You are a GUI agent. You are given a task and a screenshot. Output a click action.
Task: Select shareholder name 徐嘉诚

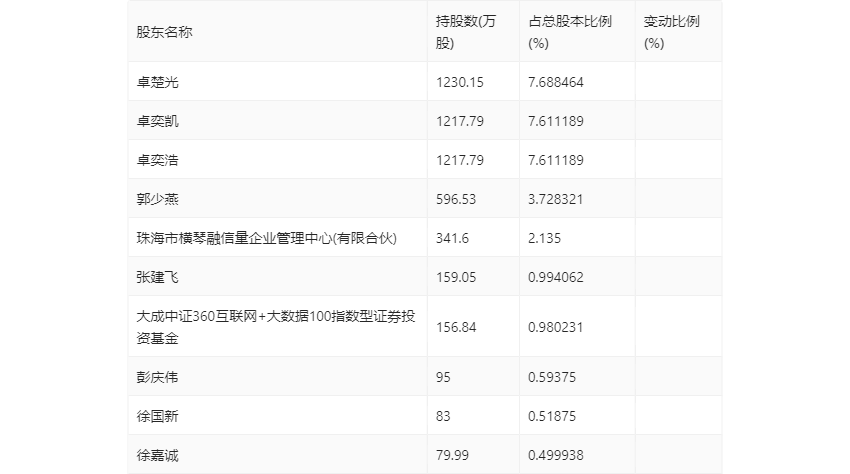click(x=157, y=455)
